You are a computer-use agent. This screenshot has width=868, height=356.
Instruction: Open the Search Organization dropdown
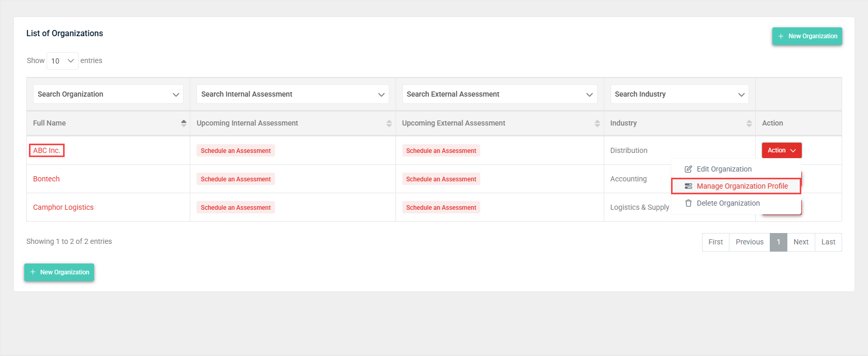pos(108,94)
